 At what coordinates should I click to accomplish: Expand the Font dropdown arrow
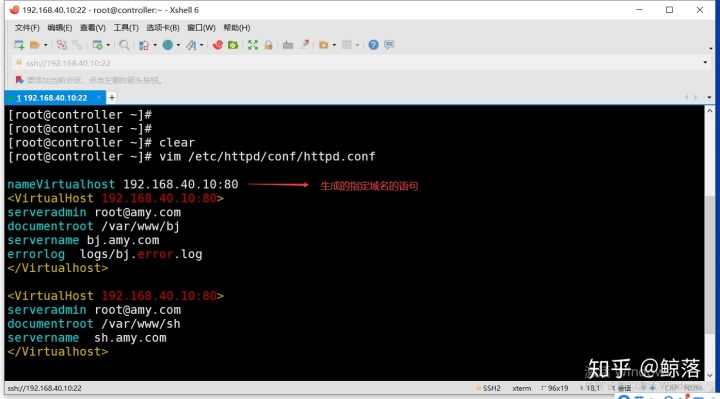(x=202, y=45)
